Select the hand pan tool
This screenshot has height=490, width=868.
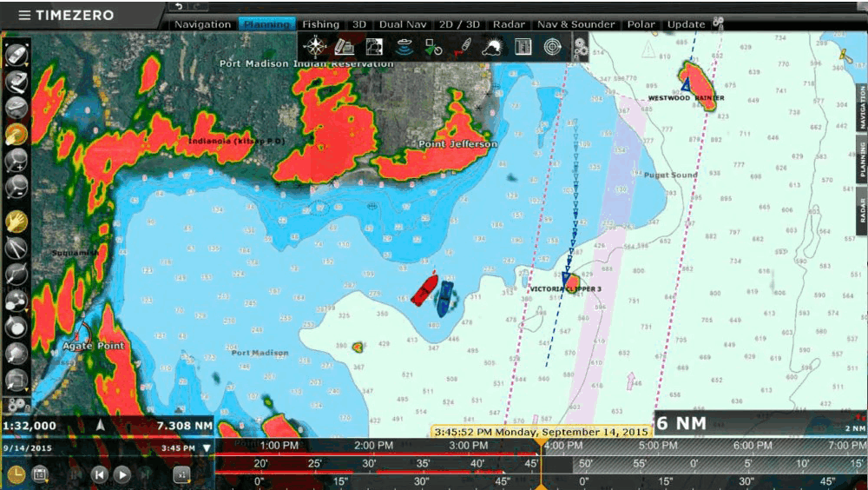coord(16,221)
